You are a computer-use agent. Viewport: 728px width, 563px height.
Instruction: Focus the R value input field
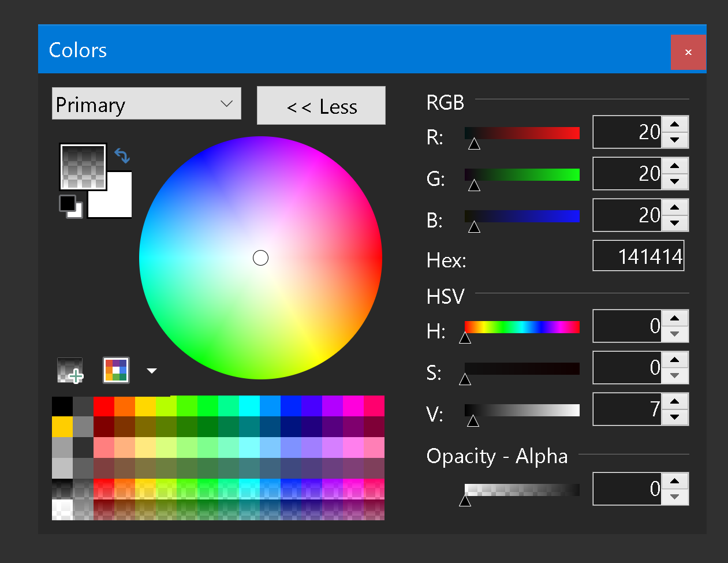pyautogui.click(x=627, y=132)
